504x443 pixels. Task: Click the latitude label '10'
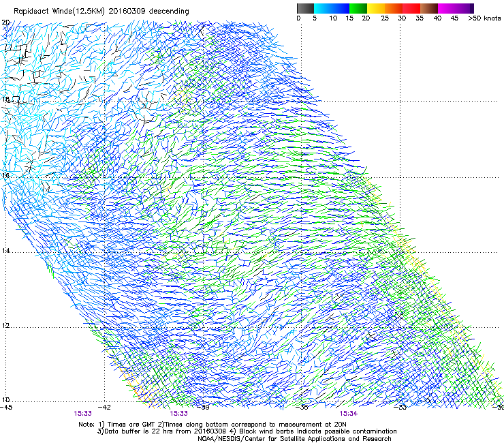(x=5, y=400)
